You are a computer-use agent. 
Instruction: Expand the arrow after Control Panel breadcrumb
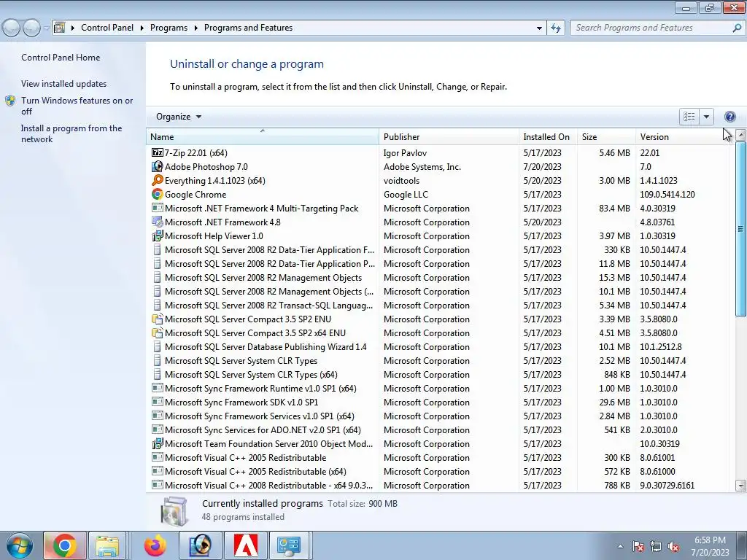142,28
